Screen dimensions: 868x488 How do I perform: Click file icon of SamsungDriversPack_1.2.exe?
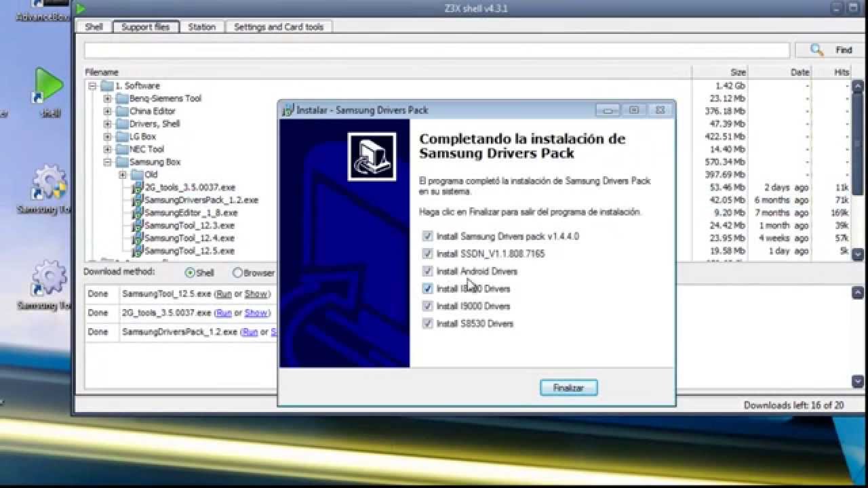(138, 201)
